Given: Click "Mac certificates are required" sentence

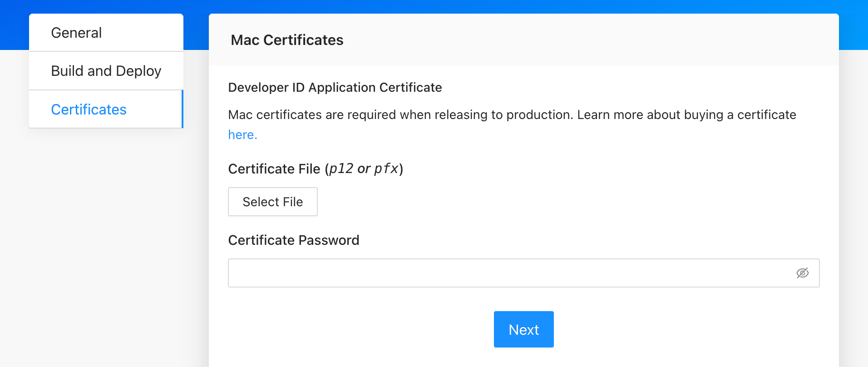Looking at the screenshot, I should click(313, 115).
